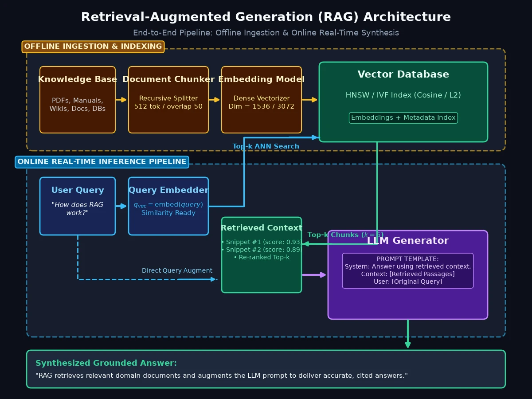
Task: Click the Knowledge Base box
Action: pyautogui.click(x=78, y=100)
